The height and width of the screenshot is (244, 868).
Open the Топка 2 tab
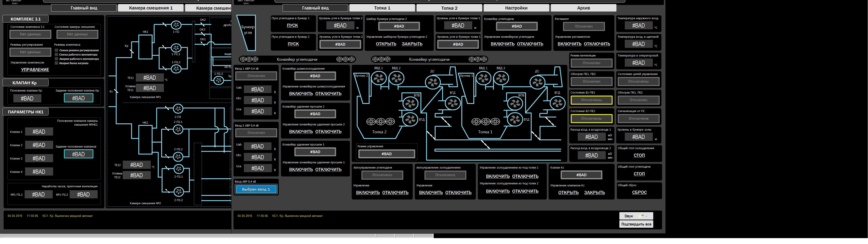[449, 8]
